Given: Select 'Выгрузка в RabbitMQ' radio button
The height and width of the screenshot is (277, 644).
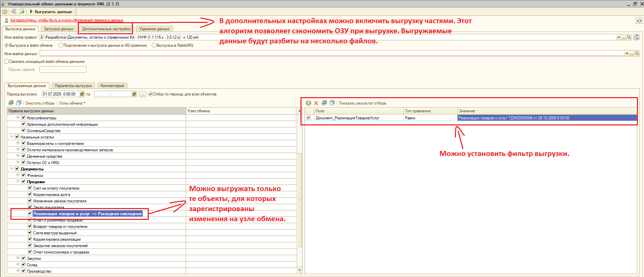Looking at the screenshot, I should tap(154, 45).
